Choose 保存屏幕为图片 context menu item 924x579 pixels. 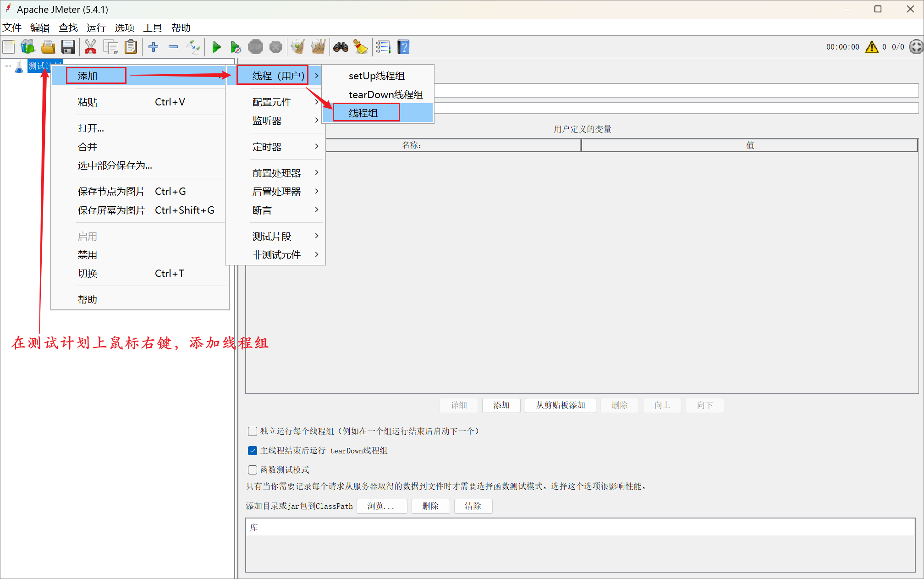(x=139, y=210)
